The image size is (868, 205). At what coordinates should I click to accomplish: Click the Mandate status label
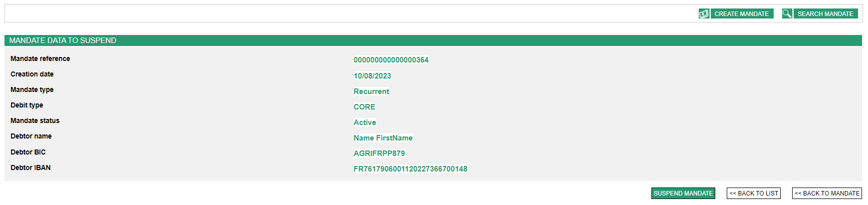35,120
